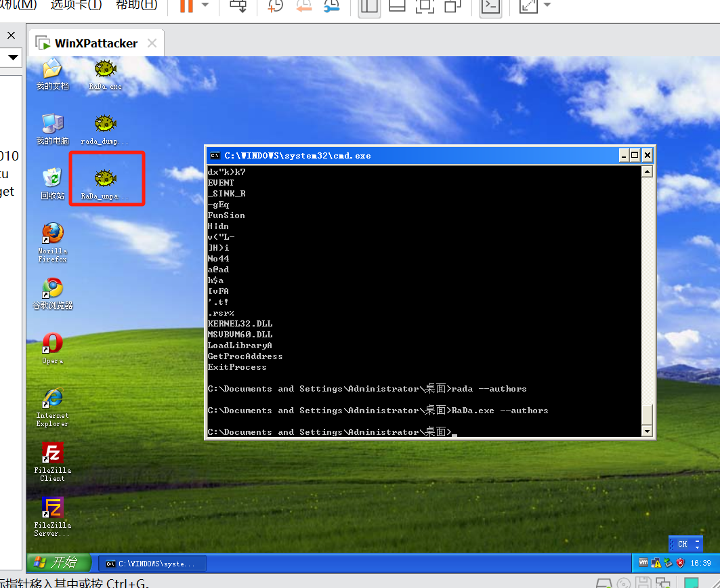The image size is (720, 588).
Task: Switch to the WinXPattacker tab
Action: (96, 43)
